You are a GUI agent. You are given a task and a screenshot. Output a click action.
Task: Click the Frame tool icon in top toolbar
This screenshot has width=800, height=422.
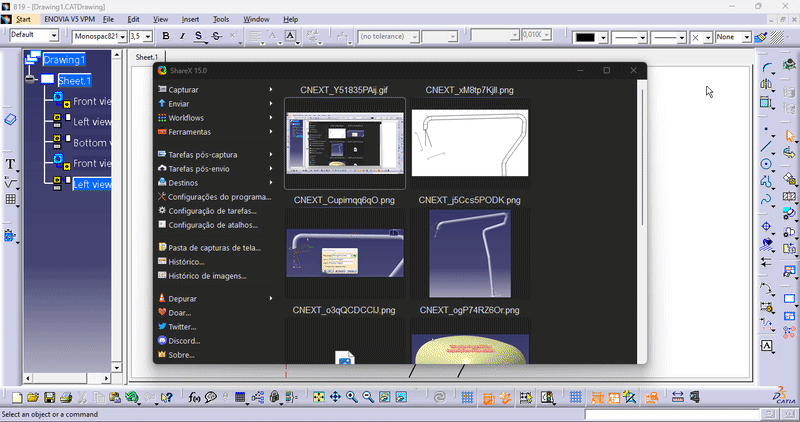(290, 36)
